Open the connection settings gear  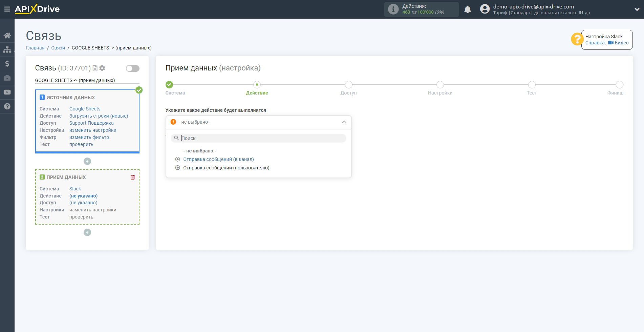point(102,68)
